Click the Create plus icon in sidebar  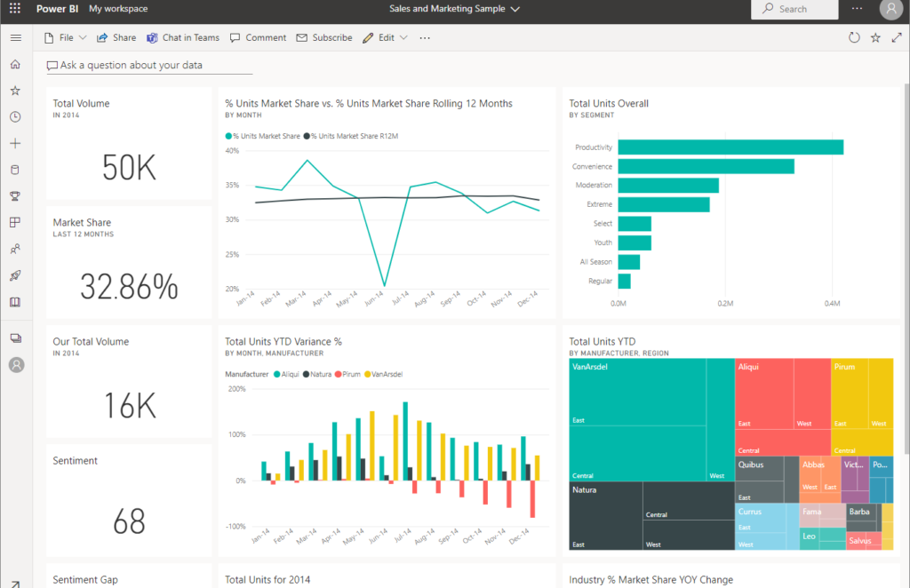[15, 143]
